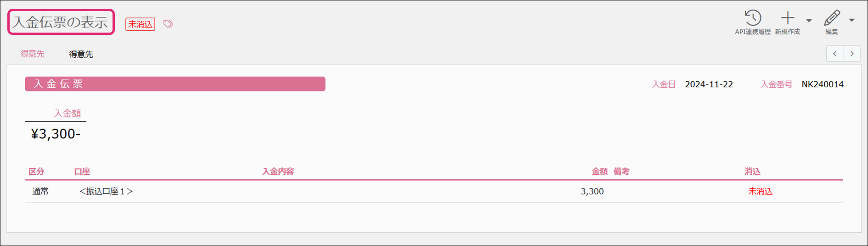Expand the 新規作成 dropdown arrow
Image resolution: width=868 pixels, height=246 pixels.
809,21
